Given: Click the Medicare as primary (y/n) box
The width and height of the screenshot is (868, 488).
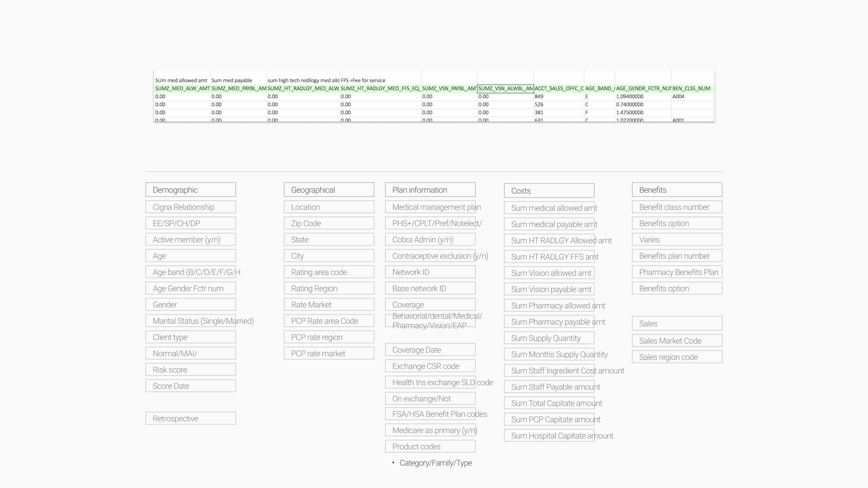Looking at the screenshot, I should point(430,430).
